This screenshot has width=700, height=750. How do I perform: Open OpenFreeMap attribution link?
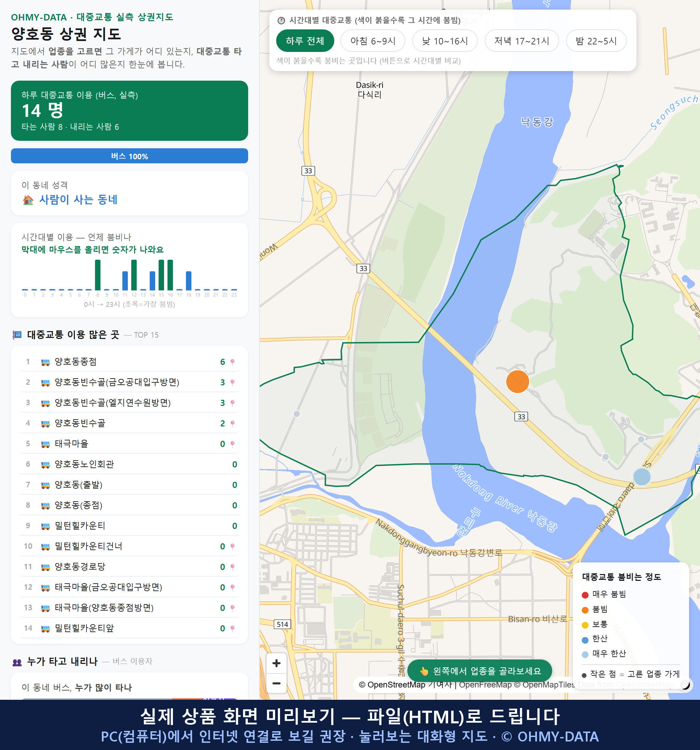485,684
